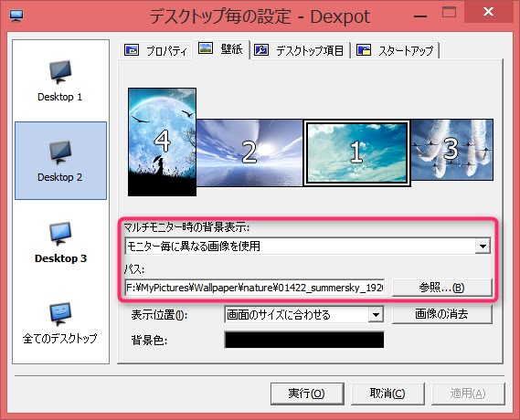The image size is (520, 420).
Task: Click the Dexpot app icon in the title bar
Action: point(16,16)
